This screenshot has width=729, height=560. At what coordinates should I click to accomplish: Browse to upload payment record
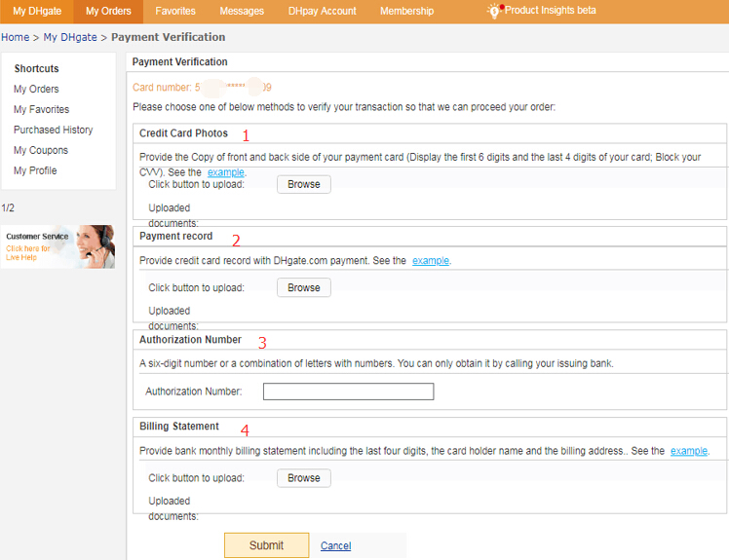click(304, 287)
